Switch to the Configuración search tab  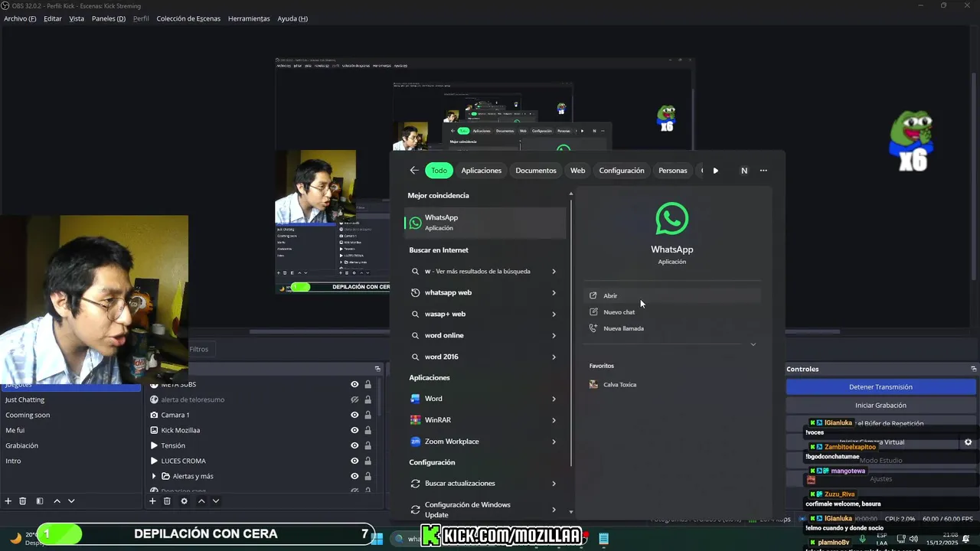click(622, 171)
